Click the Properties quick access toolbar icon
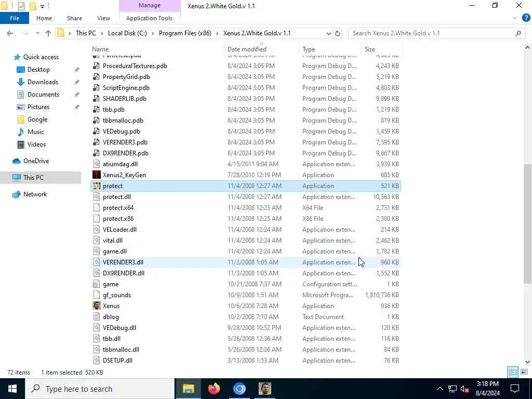This screenshot has height=399, width=532. pyautogui.click(x=21, y=6)
